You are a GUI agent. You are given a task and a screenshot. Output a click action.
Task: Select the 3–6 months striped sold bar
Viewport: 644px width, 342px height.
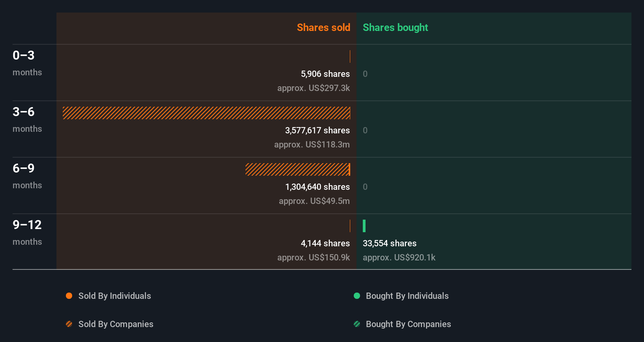tap(206, 113)
